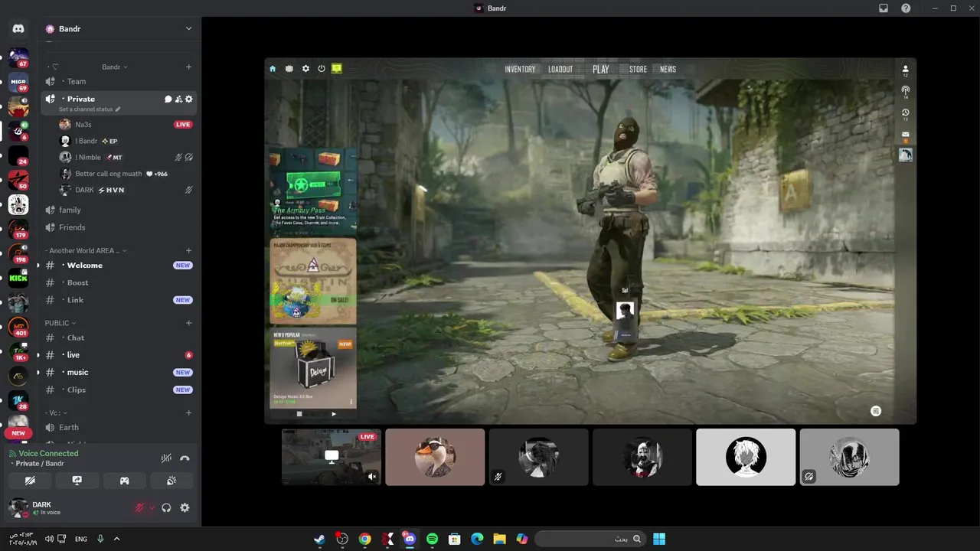Select the duck avatar participant tile
Screen dimensions: 980x551
tap(435, 457)
